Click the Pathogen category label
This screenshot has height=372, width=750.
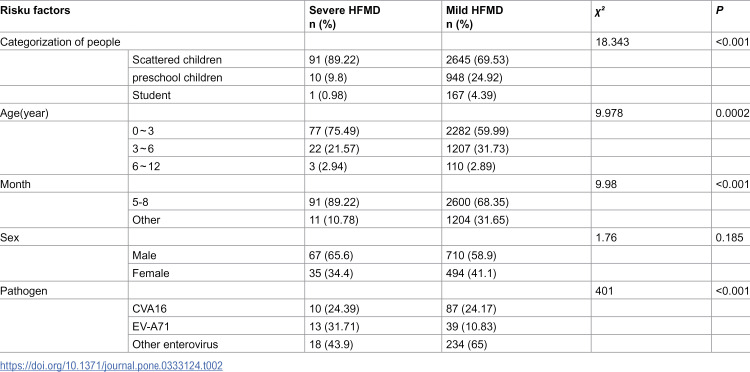pos(24,291)
